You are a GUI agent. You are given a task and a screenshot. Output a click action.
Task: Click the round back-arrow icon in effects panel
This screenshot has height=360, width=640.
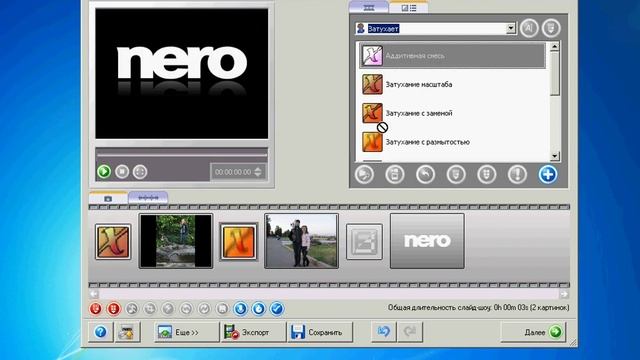click(x=425, y=175)
